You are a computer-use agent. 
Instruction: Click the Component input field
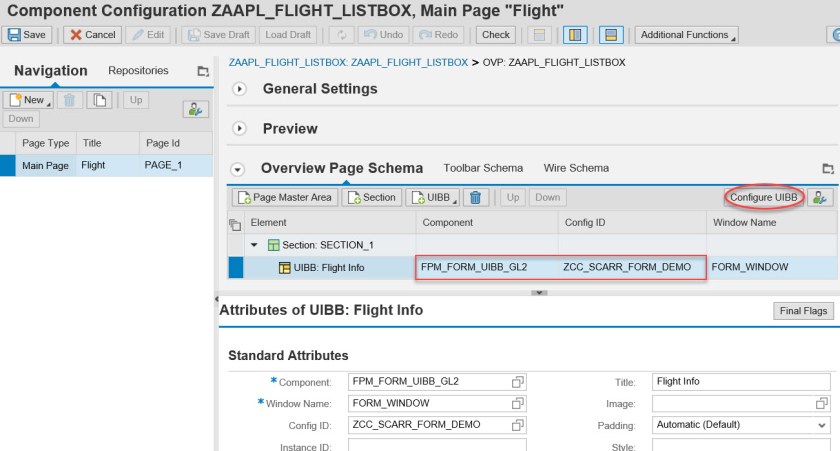point(437,382)
